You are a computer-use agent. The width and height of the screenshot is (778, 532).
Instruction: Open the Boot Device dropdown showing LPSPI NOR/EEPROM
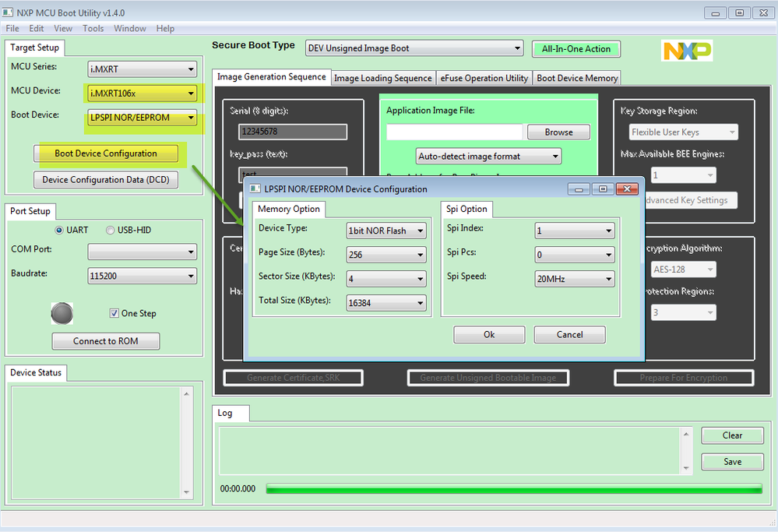coord(142,118)
